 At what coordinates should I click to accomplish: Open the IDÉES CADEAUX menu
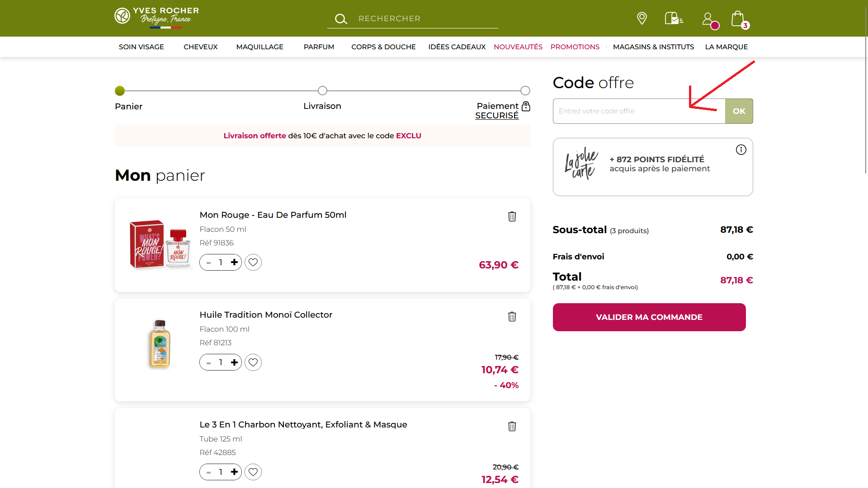[x=457, y=47]
